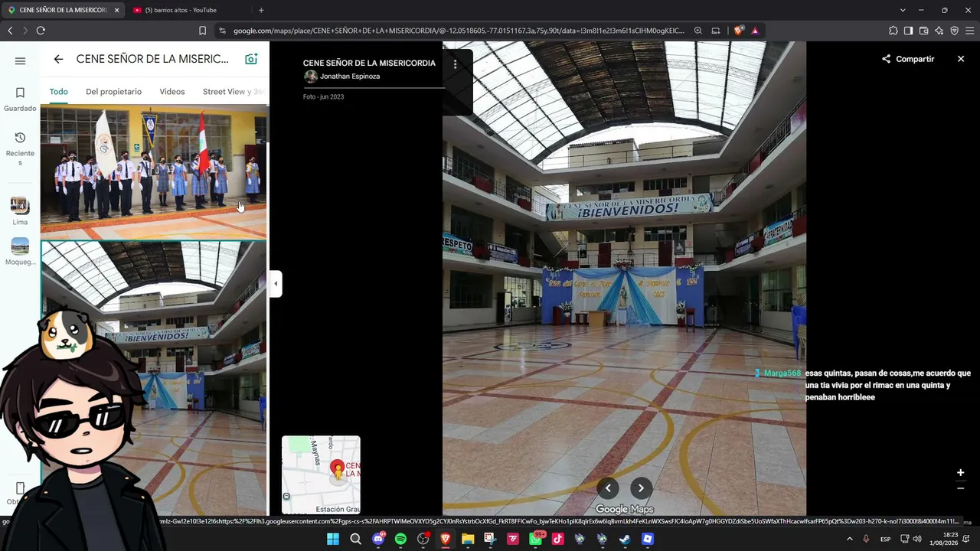Screen dimensions: 980x551
Task: Open the courtyard Bienvenidos photo thumbnail
Action: pyautogui.click(x=153, y=378)
